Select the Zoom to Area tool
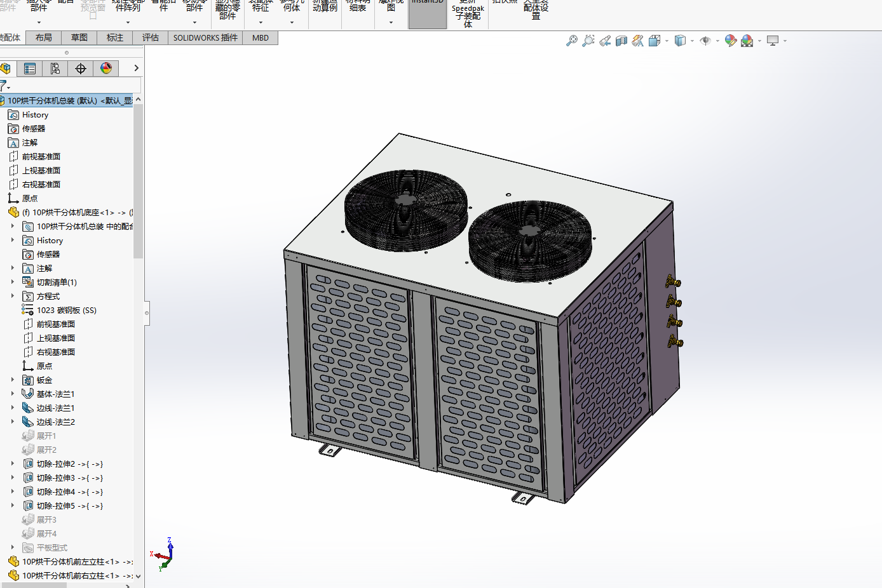 tap(588, 41)
